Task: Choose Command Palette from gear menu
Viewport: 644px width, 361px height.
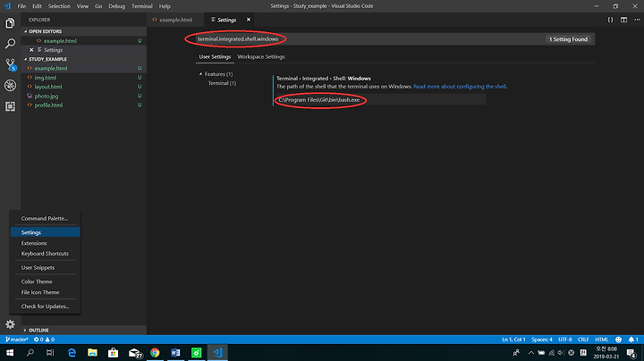Action: [46, 218]
